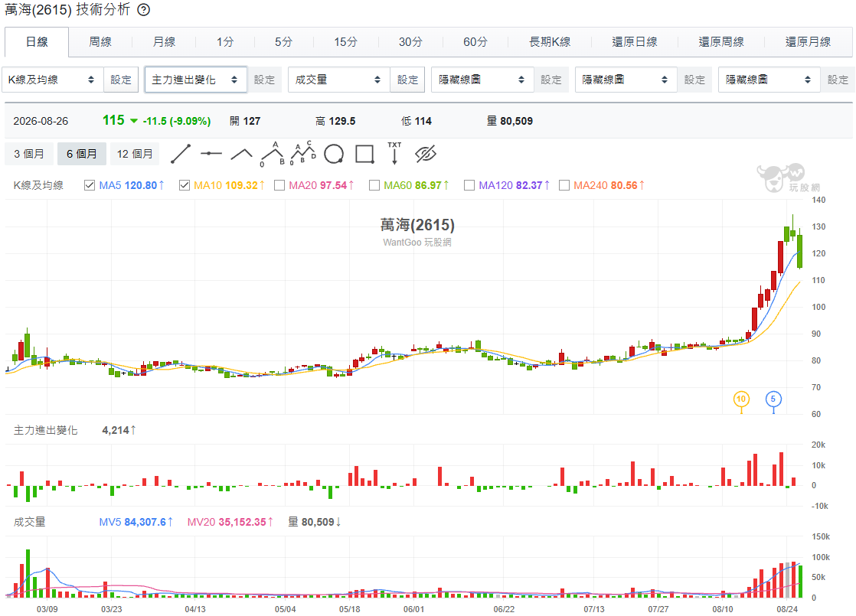The height and width of the screenshot is (616, 856).
Task: Enable the MA240 checkbox
Action: (x=564, y=185)
